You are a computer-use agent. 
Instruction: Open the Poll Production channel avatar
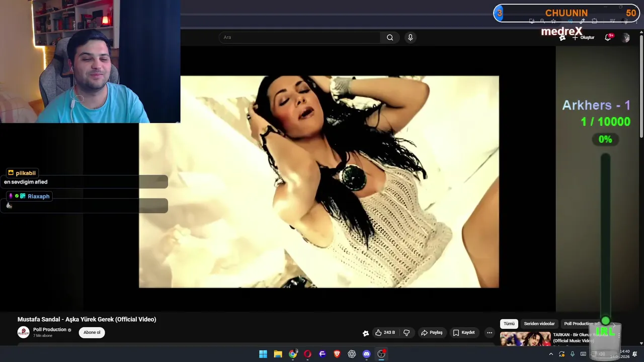pyautogui.click(x=23, y=332)
